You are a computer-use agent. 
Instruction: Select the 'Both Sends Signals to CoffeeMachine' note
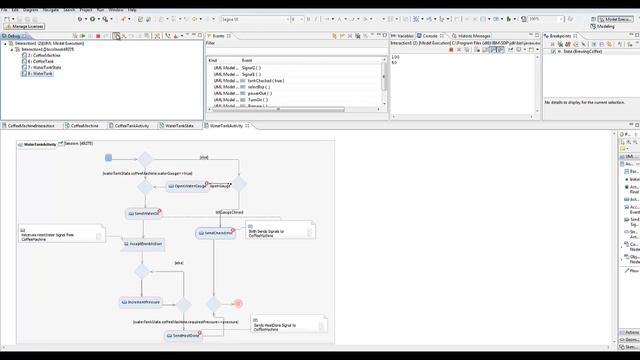(280, 230)
